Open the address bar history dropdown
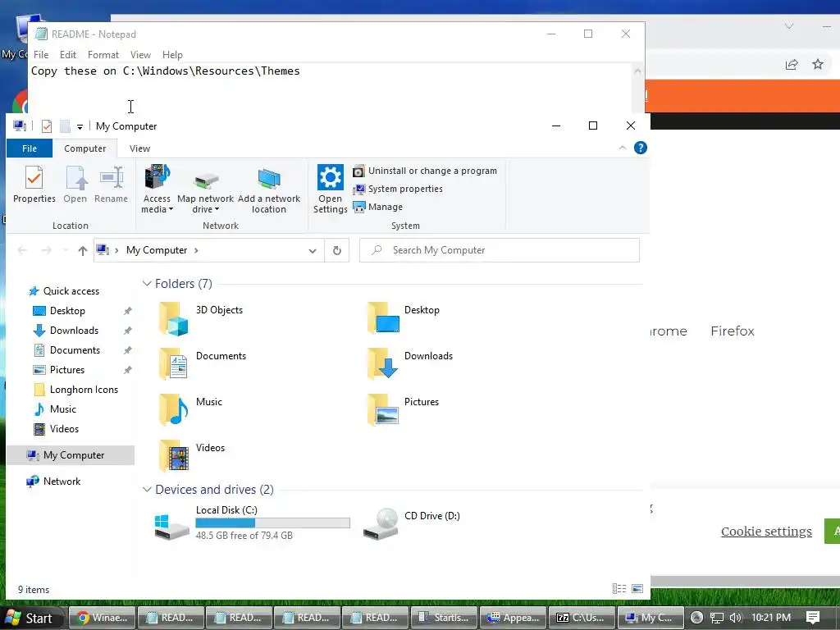This screenshot has height=630, width=840. click(x=313, y=250)
